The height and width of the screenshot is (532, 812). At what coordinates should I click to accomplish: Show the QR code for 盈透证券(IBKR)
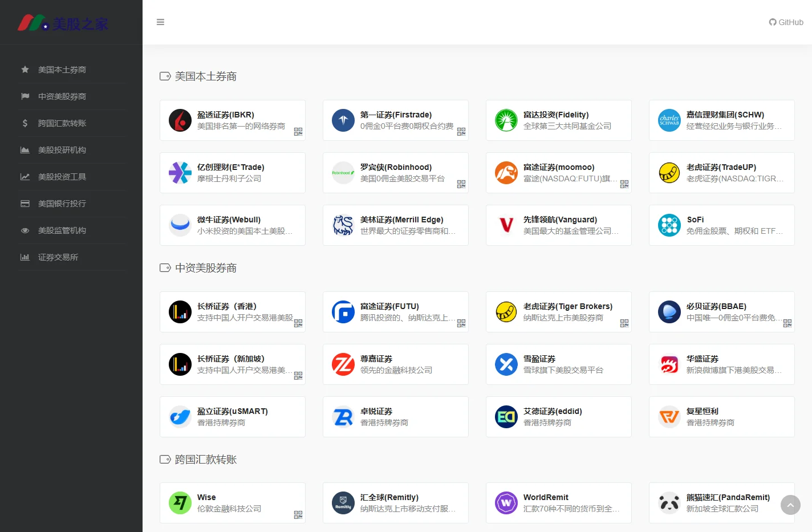(x=298, y=132)
